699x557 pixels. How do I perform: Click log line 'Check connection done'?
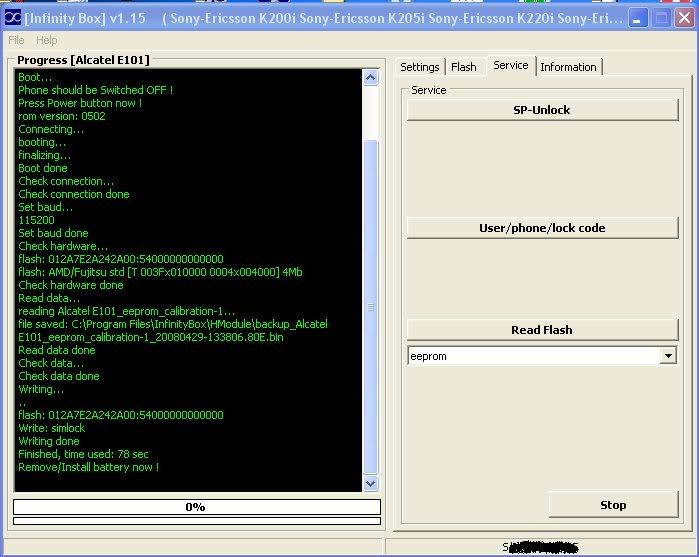[74, 194]
